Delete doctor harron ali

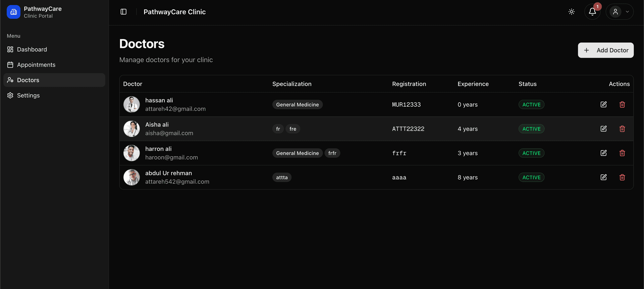pyautogui.click(x=622, y=153)
